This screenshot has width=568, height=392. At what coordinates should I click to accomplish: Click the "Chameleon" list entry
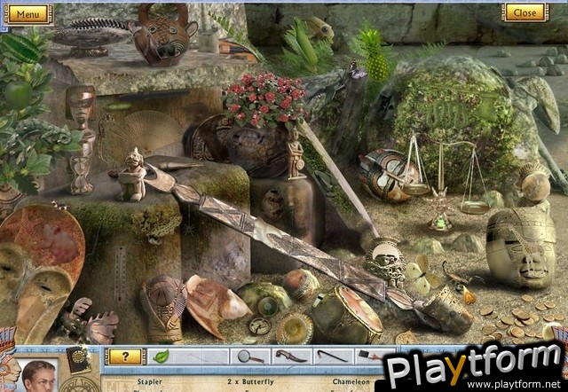351,382
